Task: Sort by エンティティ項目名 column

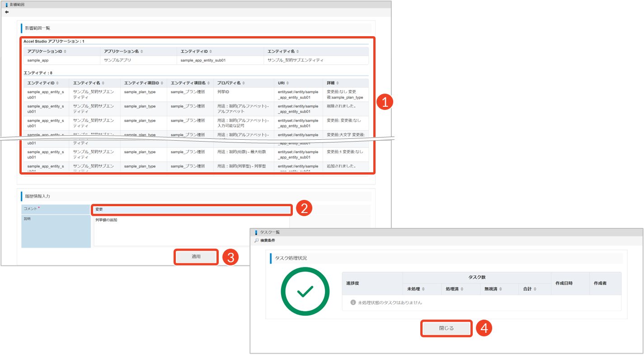Action: [208, 83]
